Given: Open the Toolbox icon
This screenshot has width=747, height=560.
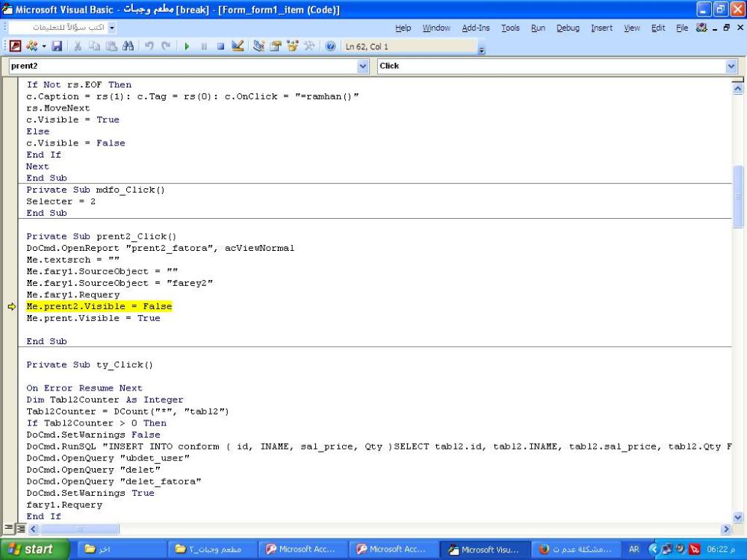Looking at the screenshot, I should pyautogui.click(x=309, y=46).
